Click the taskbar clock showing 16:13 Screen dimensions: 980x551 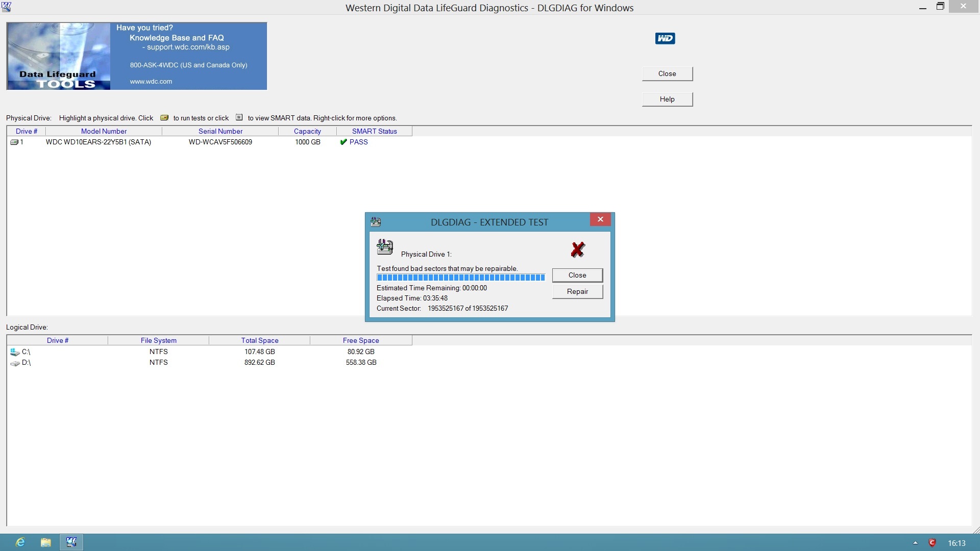pos(957,543)
